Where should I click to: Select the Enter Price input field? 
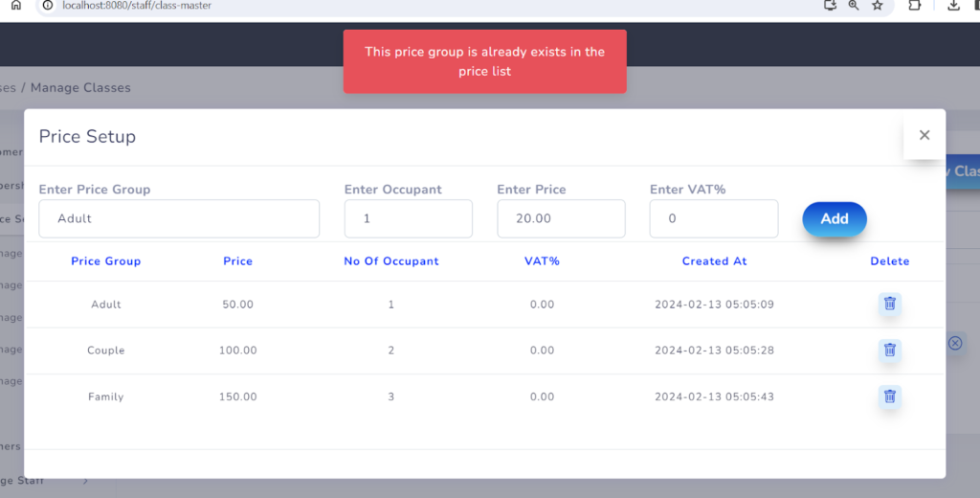click(561, 218)
